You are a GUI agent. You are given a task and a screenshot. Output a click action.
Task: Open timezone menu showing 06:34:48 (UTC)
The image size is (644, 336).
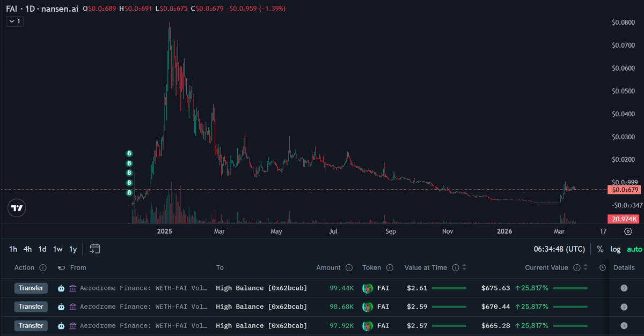(559, 249)
